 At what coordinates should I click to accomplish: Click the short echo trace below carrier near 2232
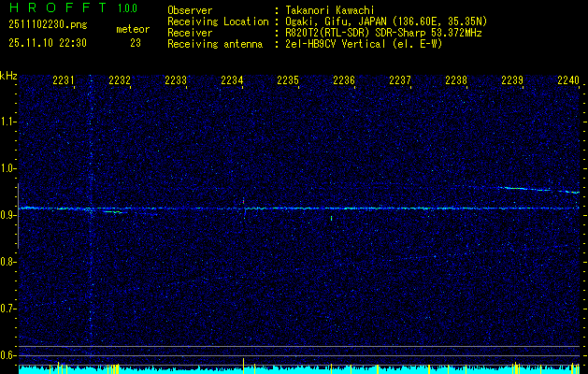[114, 212]
